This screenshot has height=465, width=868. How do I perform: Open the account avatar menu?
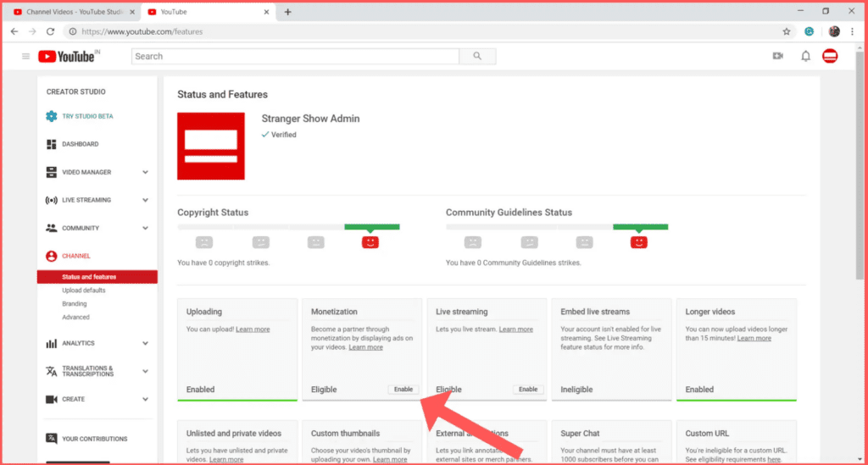tap(830, 57)
